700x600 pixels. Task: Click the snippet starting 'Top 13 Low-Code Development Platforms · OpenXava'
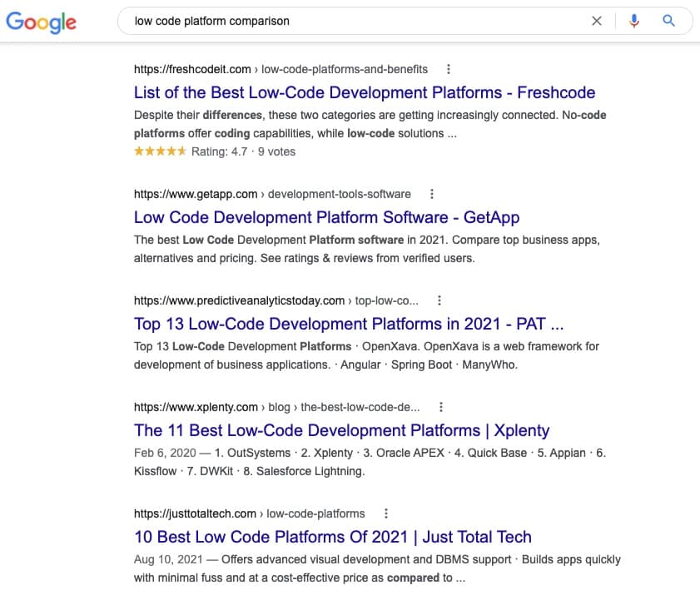[x=366, y=355]
